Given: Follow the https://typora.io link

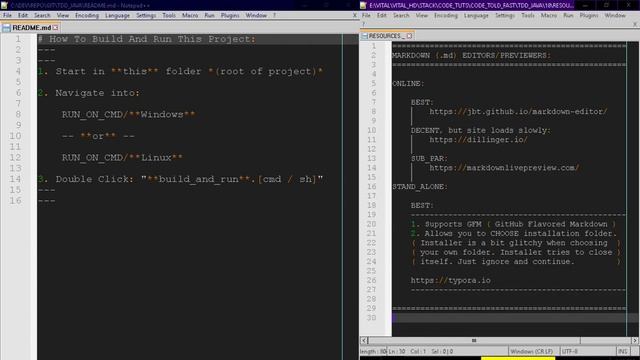Looking at the screenshot, I should click(x=451, y=280).
